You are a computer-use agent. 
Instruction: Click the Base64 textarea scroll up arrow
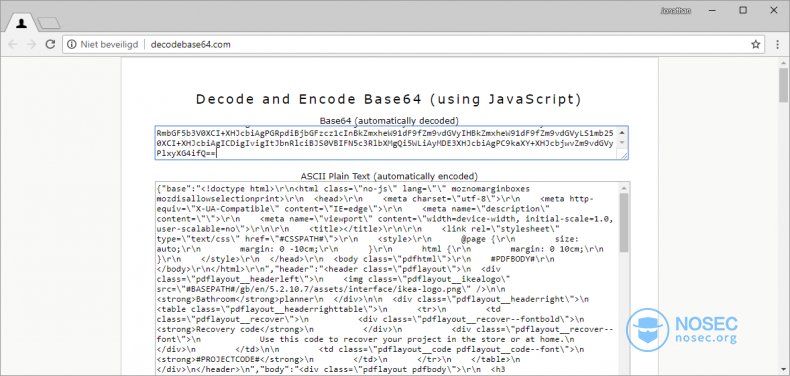click(x=622, y=133)
